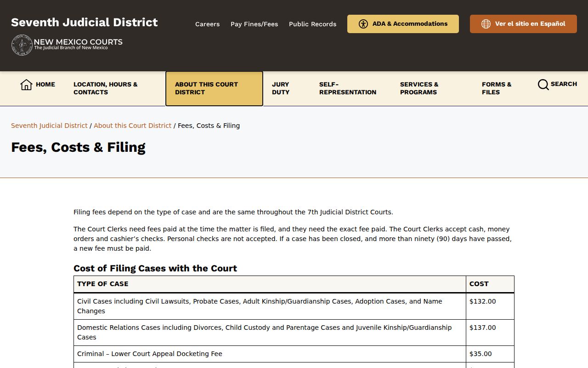Click the Seventh Judicial District site title
The width and height of the screenshot is (588, 368).
pos(85,23)
